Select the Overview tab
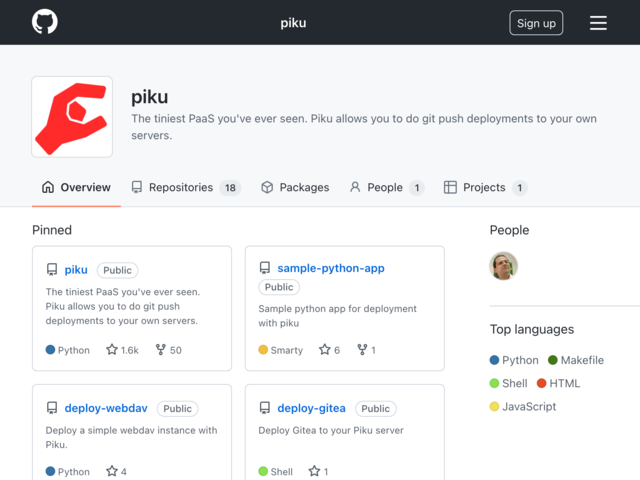The image size is (640, 480). click(x=76, y=187)
